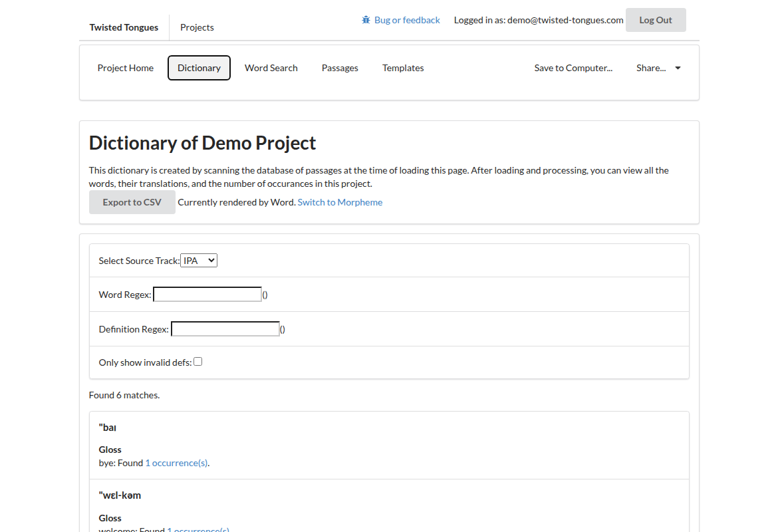
Task: Focus the Word Regex input field
Action: [x=207, y=295]
